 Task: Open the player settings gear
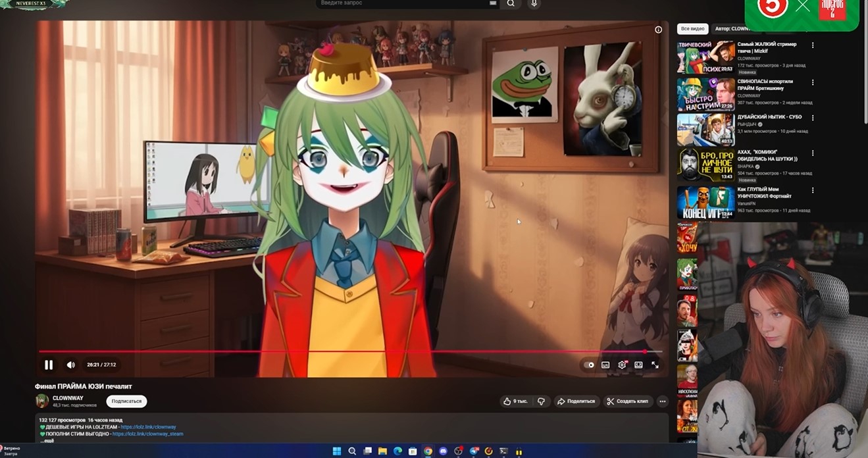point(622,365)
